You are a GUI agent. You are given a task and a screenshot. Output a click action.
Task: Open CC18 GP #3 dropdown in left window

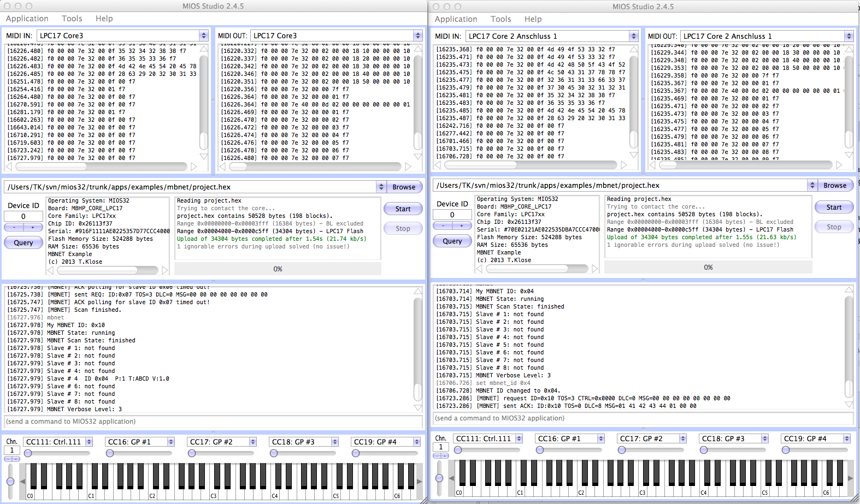coord(304,442)
